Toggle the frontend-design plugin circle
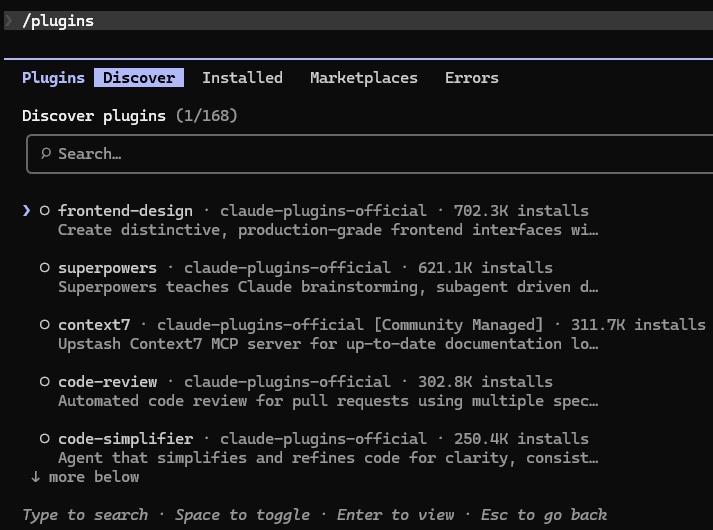This screenshot has width=713, height=530. click(x=45, y=210)
